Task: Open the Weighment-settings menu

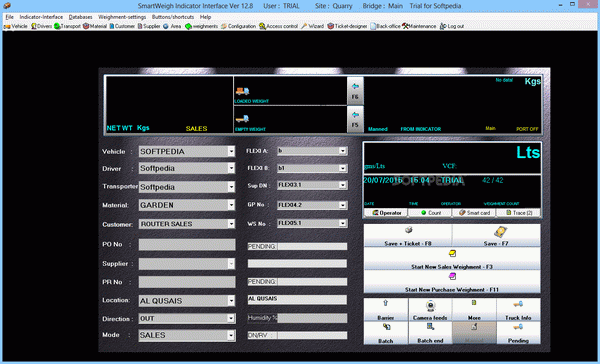Action: (122, 17)
